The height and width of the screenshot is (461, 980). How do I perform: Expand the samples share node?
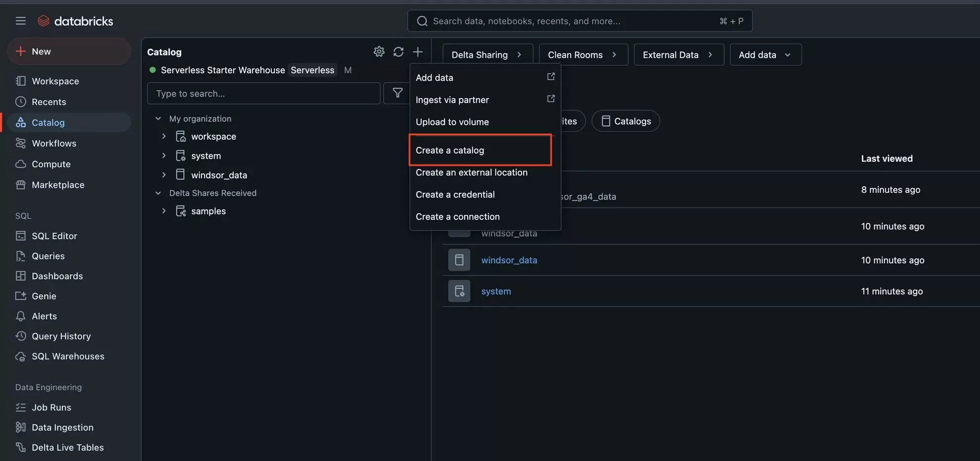pos(164,211)
